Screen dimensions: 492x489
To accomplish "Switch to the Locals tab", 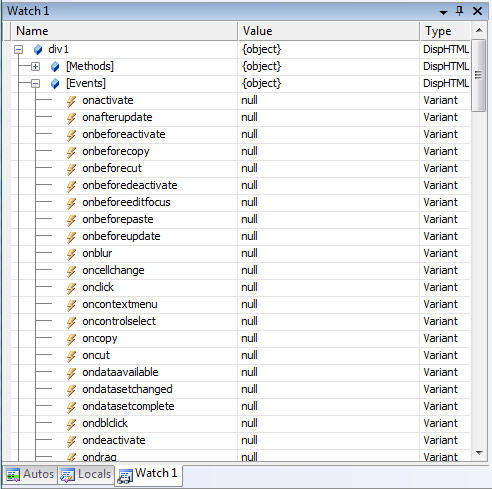I will [x=86, y=474].
